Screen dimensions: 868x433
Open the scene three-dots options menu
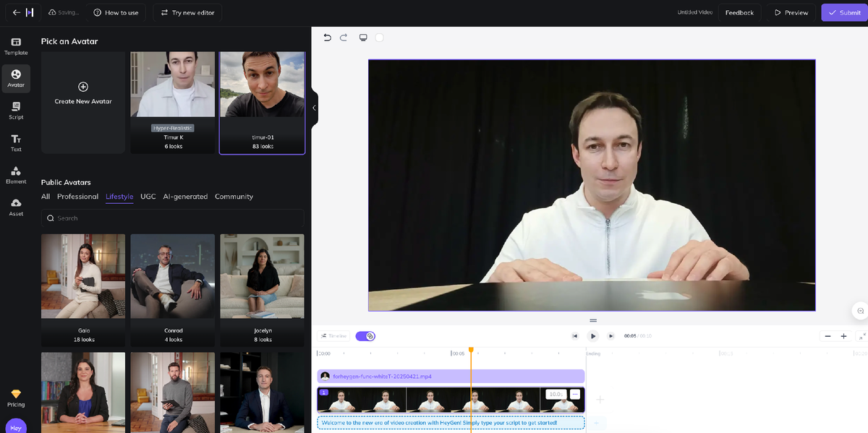click(575, 394)
